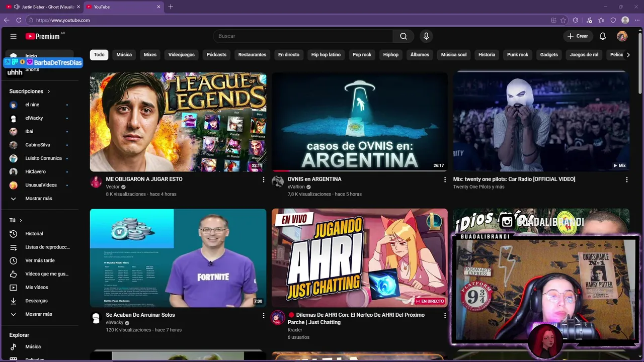Click the Buscar search field
This screenshot has width=644, height=362.
point(303,36)
